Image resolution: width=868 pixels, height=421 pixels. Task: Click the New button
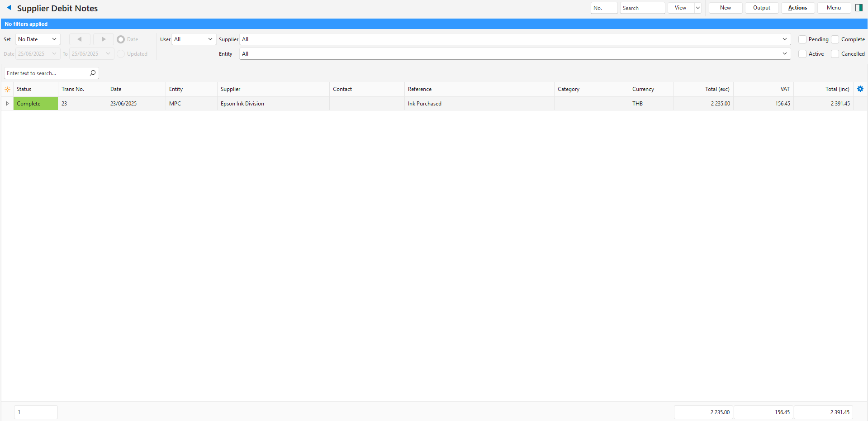(x=725, y=8)
